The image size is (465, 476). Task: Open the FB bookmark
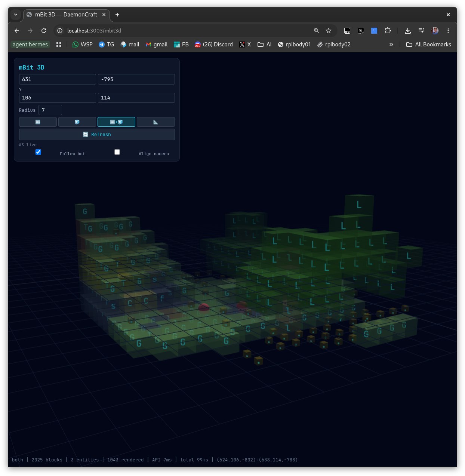[x=181, y=44]
